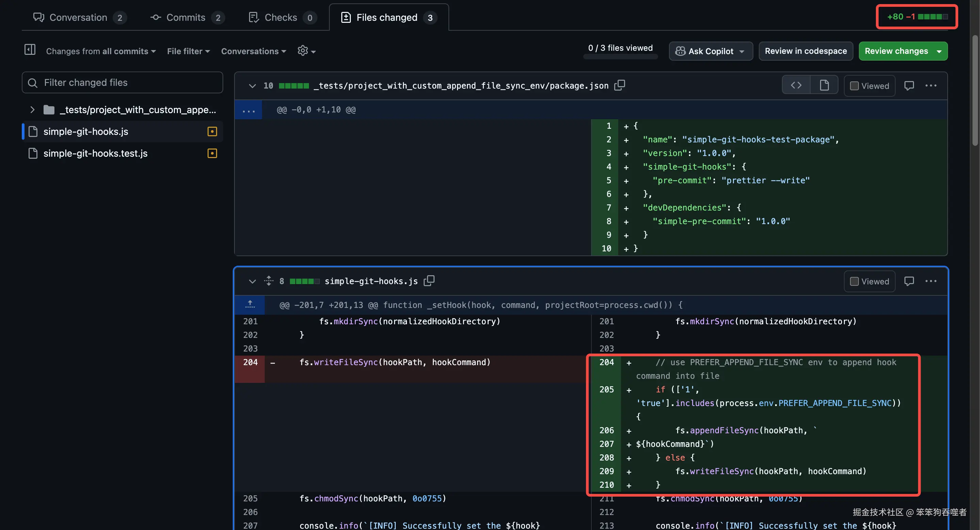Comment on package.json file icon
This screenshot has width=980, height=530.
click(x=909, y=86)
